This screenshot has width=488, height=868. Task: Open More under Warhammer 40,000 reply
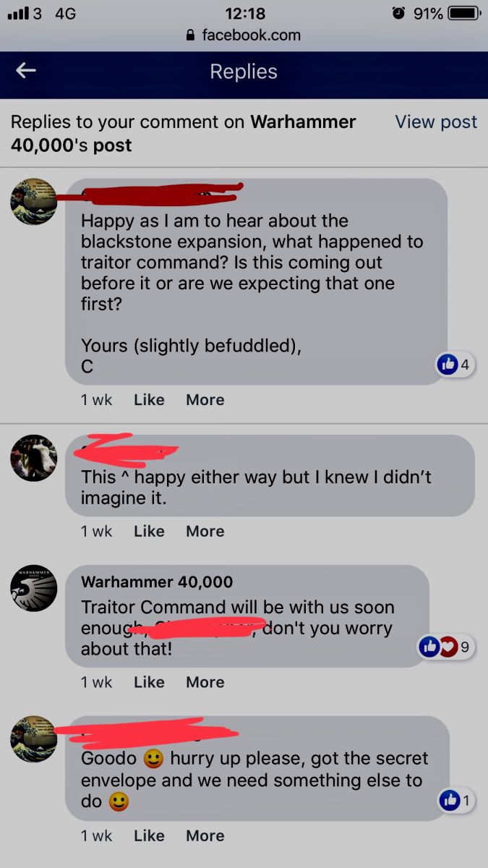coord(205,682)
